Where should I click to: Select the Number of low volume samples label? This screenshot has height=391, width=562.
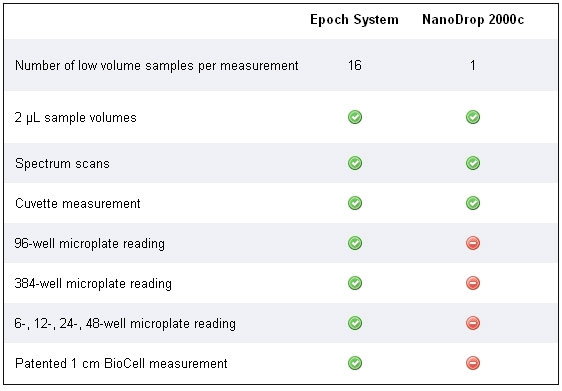click(x=157, y=66)
